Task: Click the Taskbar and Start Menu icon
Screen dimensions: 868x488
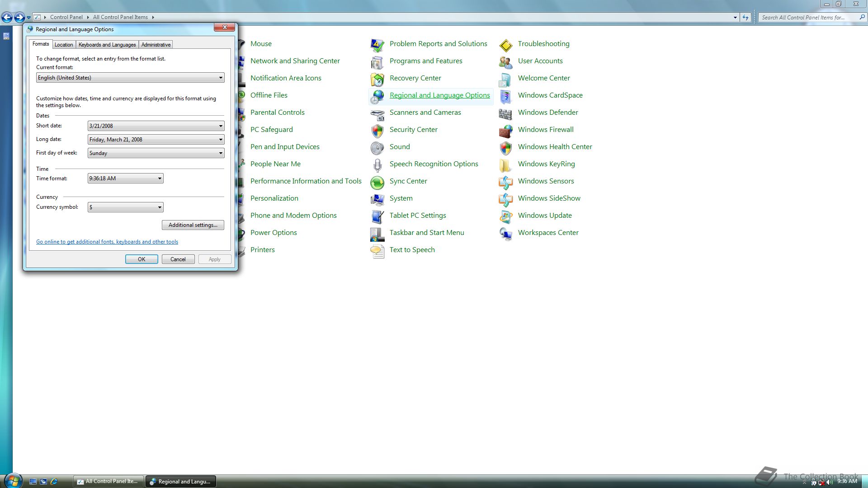Action: (x=377, y=234)
